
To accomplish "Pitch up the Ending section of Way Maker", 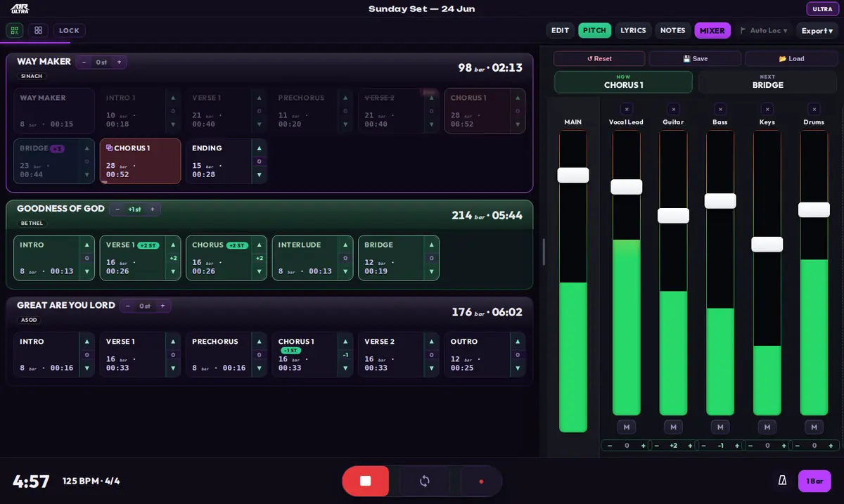I will pos(259,148).
